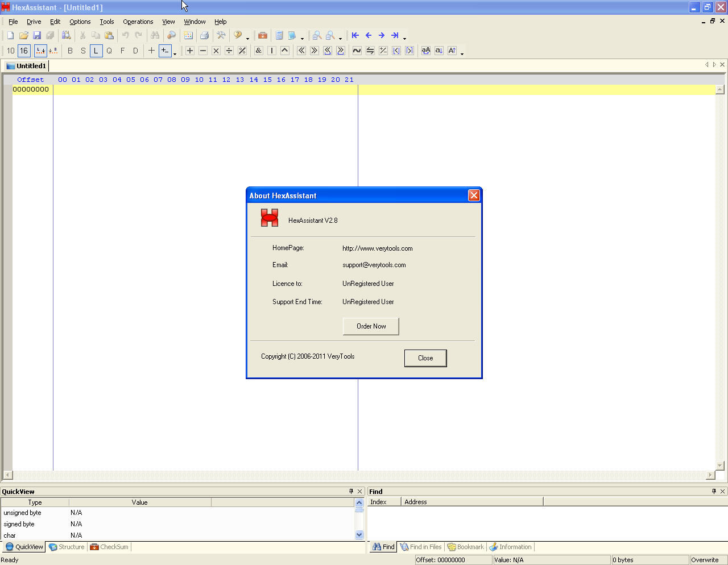Click the swap bytes icon
Viewport: 728px width, 565px height.
pos(370,51)
